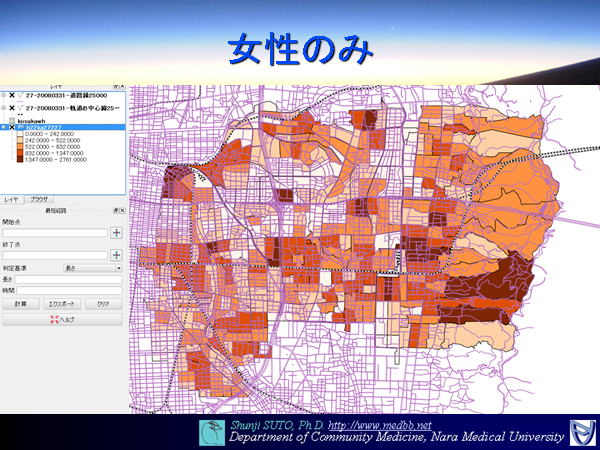This screenshot has height=450, width=600.
Task: Click legend text 1347.0000 - 2761.0000
Action: 56,160
